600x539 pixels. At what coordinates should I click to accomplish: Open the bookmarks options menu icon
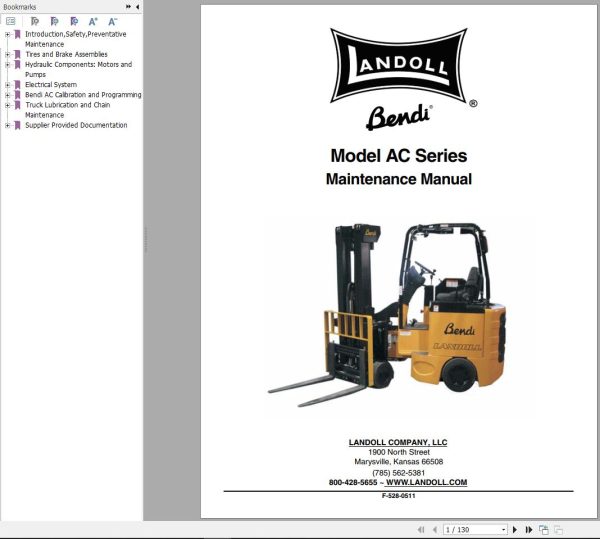click(11, 21)
